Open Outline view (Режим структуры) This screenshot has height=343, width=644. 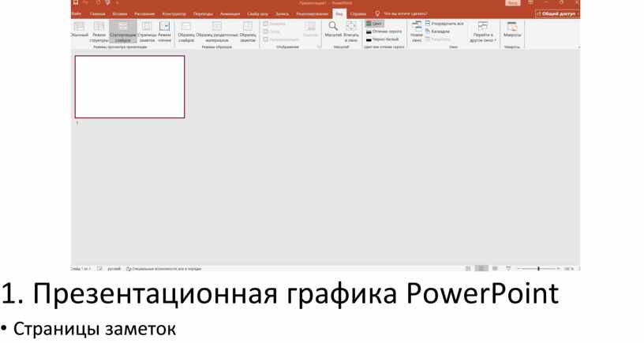[x=99, y=31]
